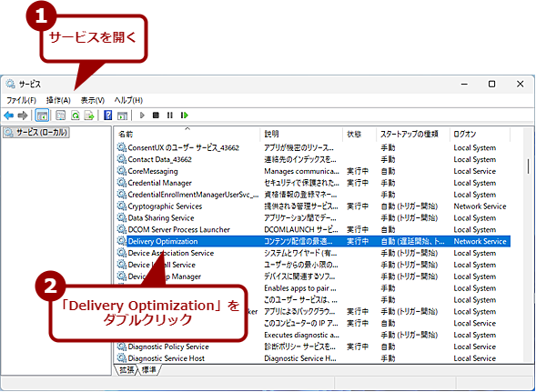Click the gear icon beside Diagnostic Policy Service

[x=121, y=347]
